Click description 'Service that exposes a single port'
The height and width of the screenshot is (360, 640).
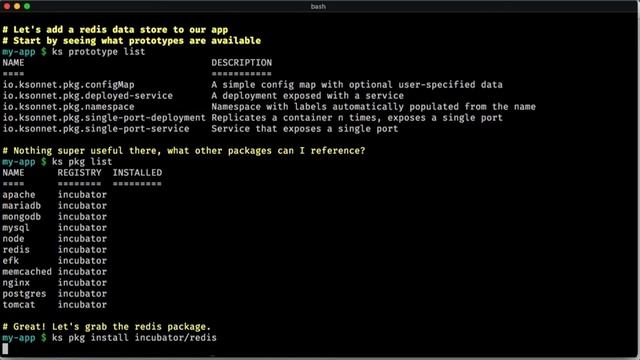305,129
